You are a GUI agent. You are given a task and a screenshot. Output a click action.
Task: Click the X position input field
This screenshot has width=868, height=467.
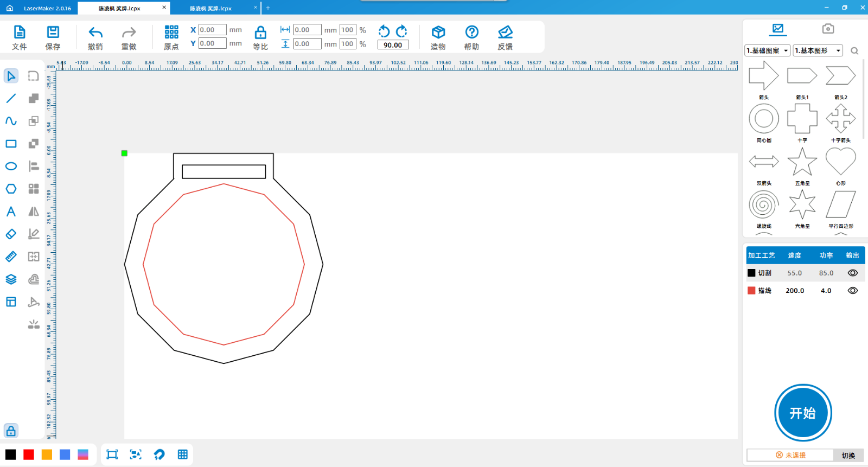point(212,30)
